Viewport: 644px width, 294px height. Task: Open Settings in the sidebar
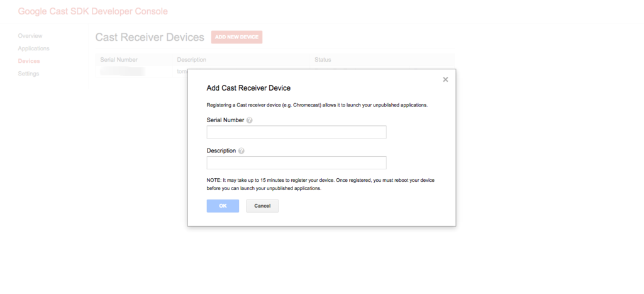[28, 74]
